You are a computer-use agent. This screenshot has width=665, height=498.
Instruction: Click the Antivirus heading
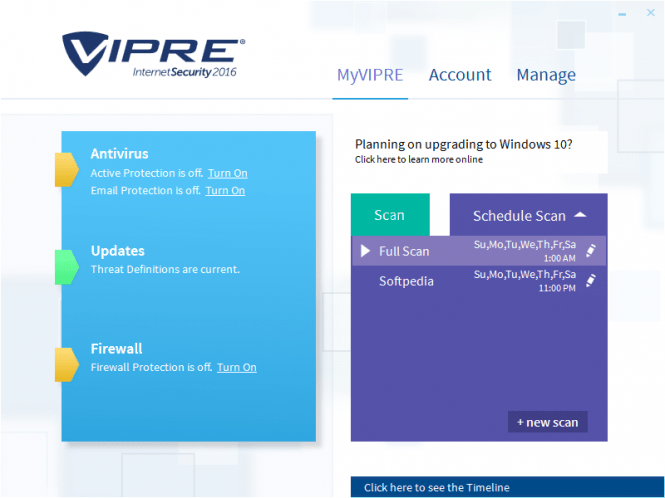[120, 154]
